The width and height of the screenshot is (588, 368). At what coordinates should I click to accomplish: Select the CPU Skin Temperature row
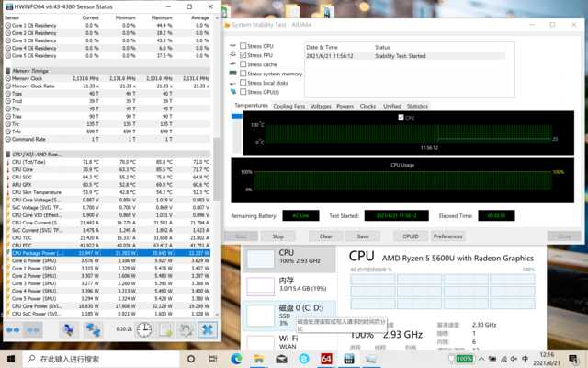[108, 192]
